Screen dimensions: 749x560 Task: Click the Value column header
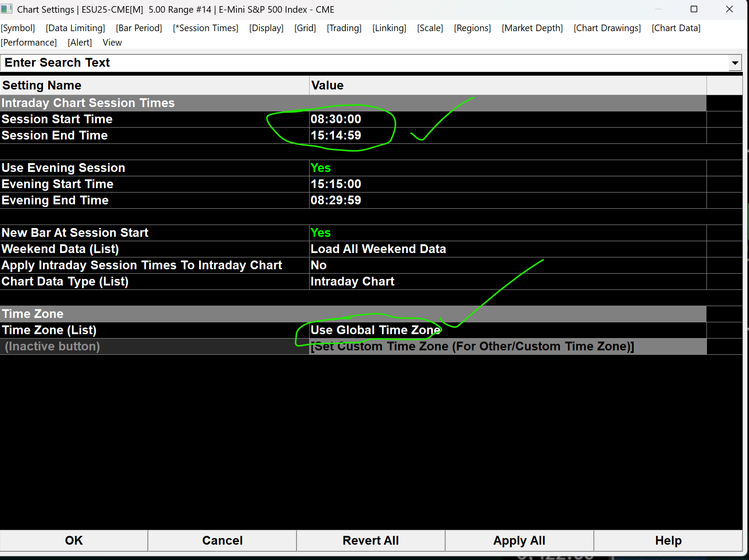pyautogui.click(x=508, y=86)
